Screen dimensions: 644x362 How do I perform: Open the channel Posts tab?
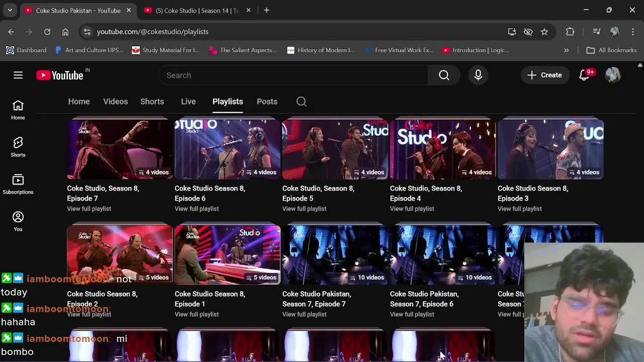tap(267, 102)
